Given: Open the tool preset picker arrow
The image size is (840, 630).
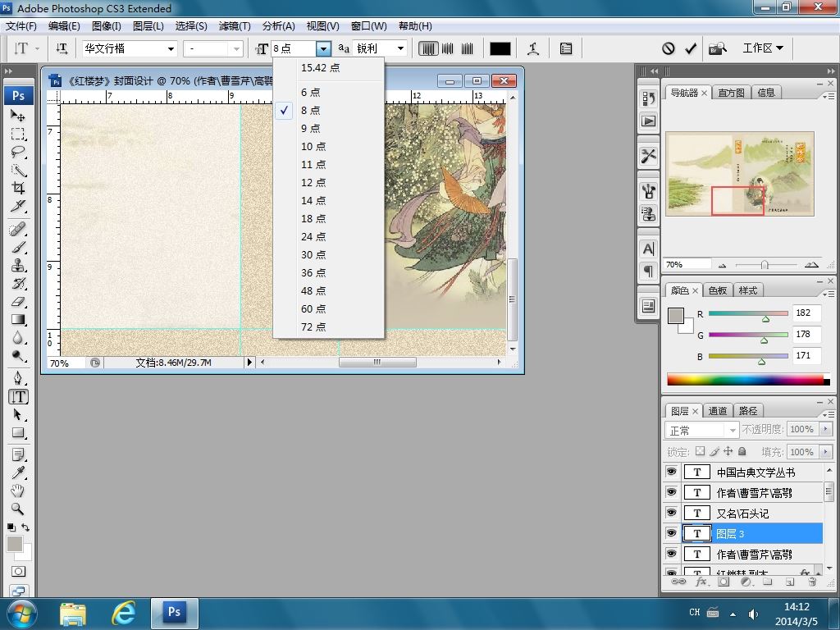Looking at the screenshot, I should 37,48.
